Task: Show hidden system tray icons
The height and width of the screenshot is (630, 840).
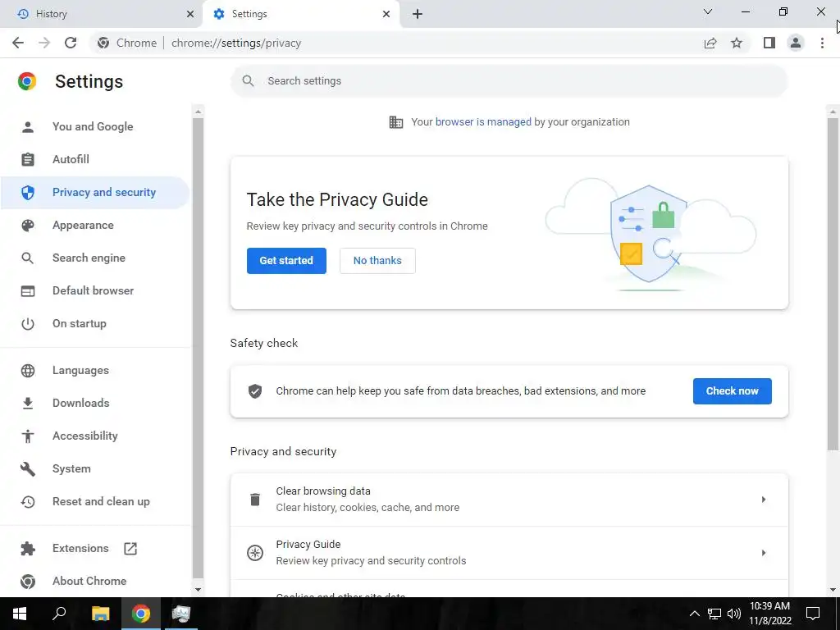Action: click(x=694, y=614)
